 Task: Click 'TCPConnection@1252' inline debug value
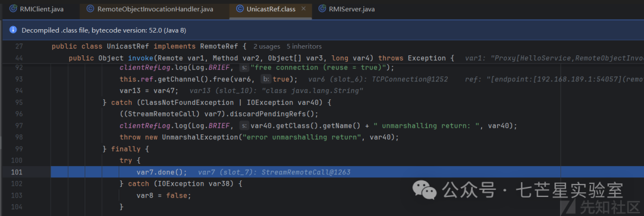point(410,79)
